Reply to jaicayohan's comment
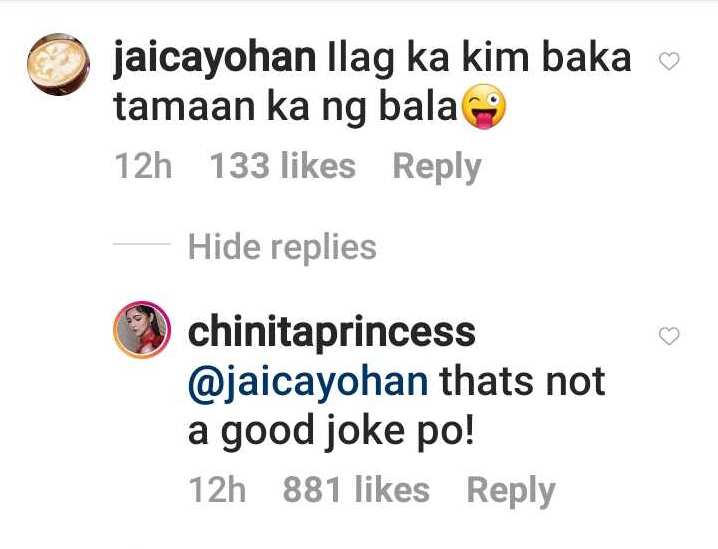This screenshot has height=549, width=718. click(x=437, y=168)
